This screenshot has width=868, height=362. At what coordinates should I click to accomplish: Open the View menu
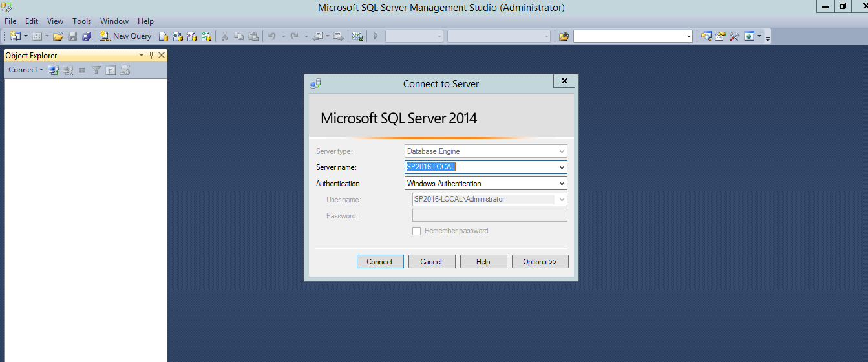pyautogui.click(x=56, y=21)
